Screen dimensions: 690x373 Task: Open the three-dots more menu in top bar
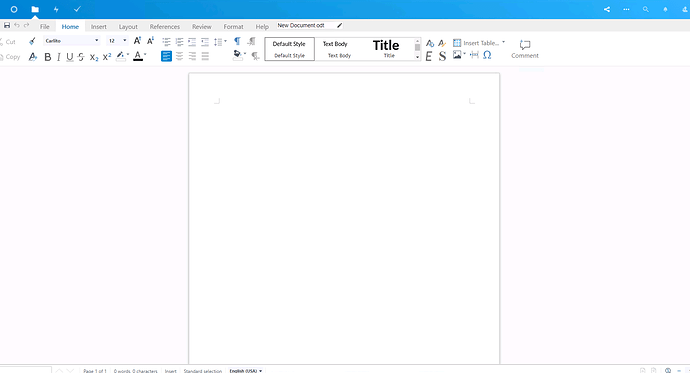tap(626, 9)
